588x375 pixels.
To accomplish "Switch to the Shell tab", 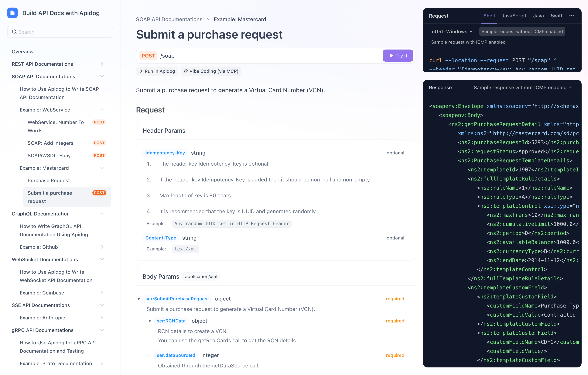I will pos(489,16).
